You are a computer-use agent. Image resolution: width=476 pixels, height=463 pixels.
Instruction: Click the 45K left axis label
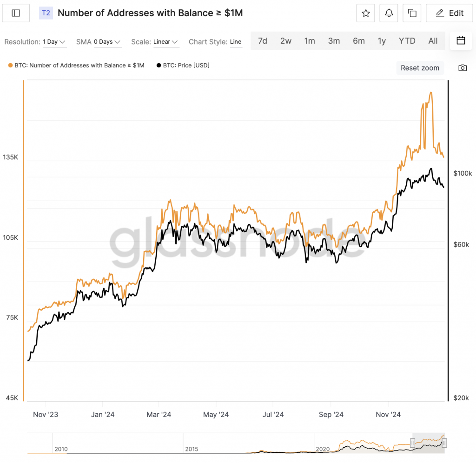click(x=12, y=398)
